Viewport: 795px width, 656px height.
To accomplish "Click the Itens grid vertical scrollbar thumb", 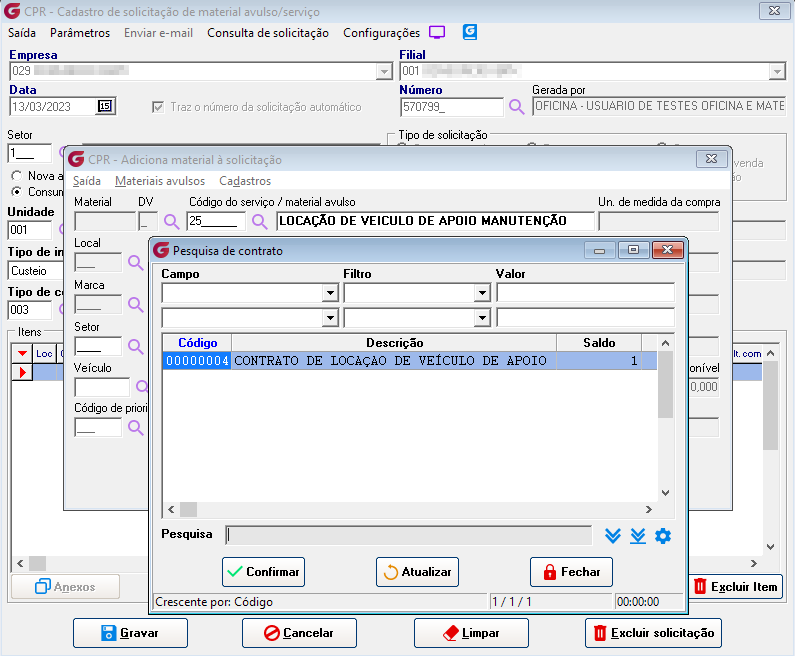I will (770, 405).
